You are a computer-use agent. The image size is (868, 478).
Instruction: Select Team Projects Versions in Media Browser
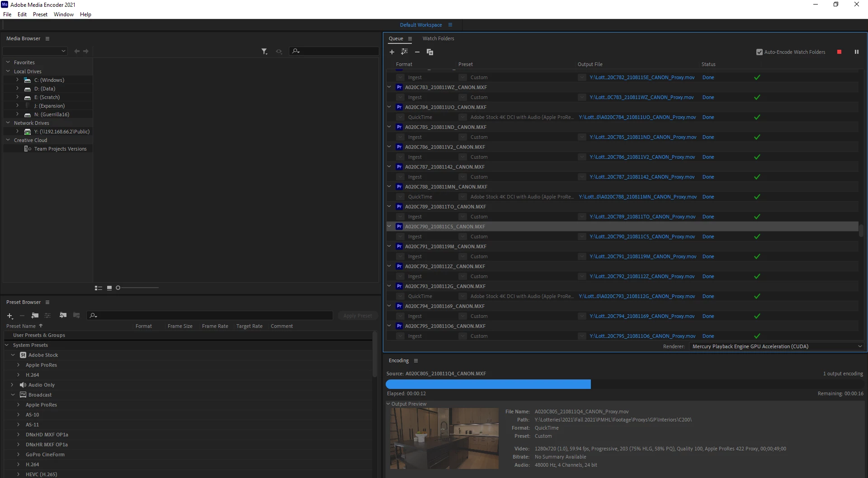click(60, 149)
